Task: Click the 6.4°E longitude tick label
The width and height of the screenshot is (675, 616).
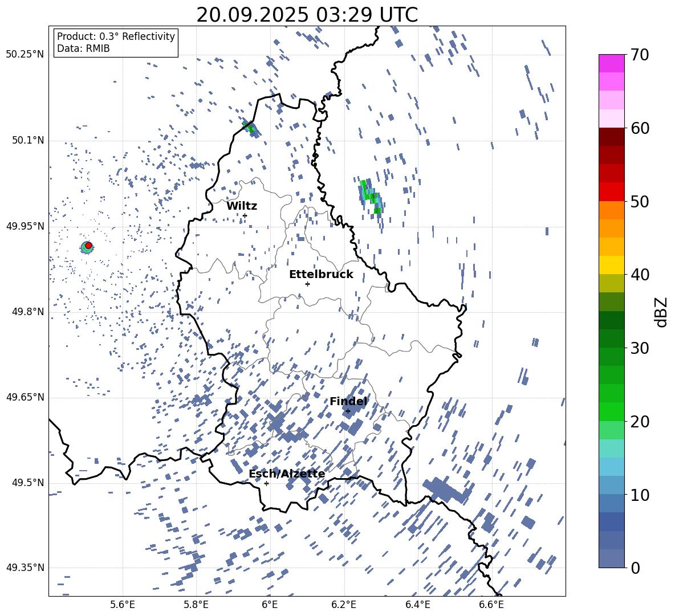Action: [417, 605]
